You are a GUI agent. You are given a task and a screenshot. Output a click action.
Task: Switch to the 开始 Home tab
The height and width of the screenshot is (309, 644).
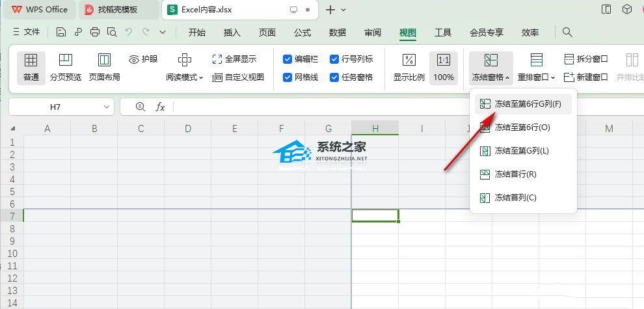tap(196, 33)
